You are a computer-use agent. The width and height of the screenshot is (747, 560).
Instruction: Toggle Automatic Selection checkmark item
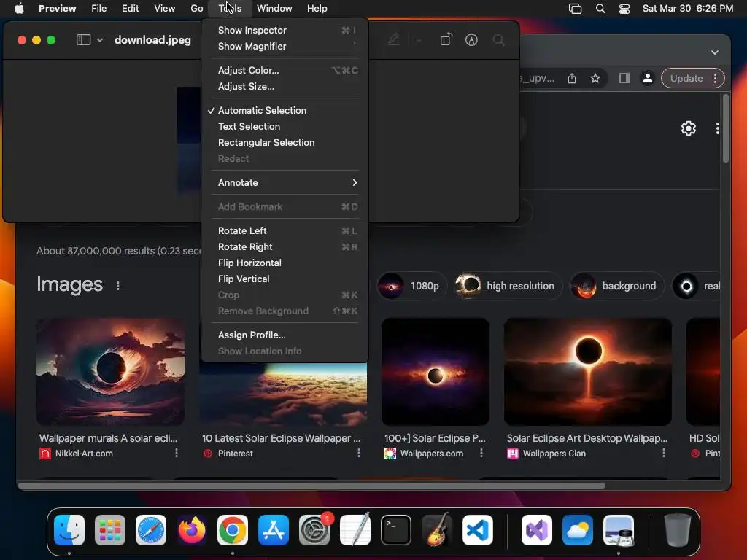pyautogui.click(x=285, y=110)
